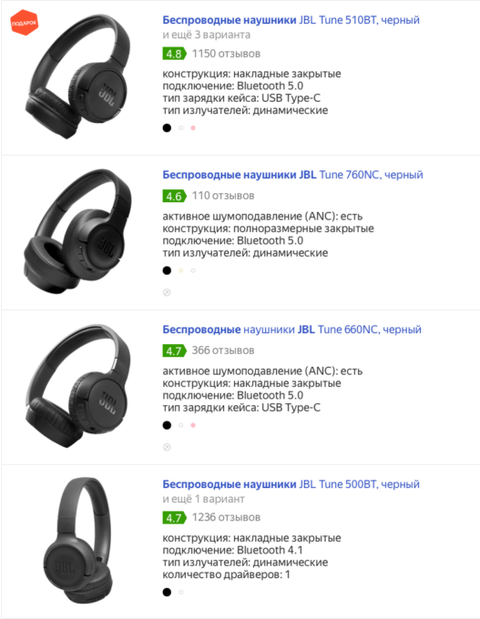
Task: Expand 'и ещё 3 варианта' under Tune 510BT
Action: 206,35
